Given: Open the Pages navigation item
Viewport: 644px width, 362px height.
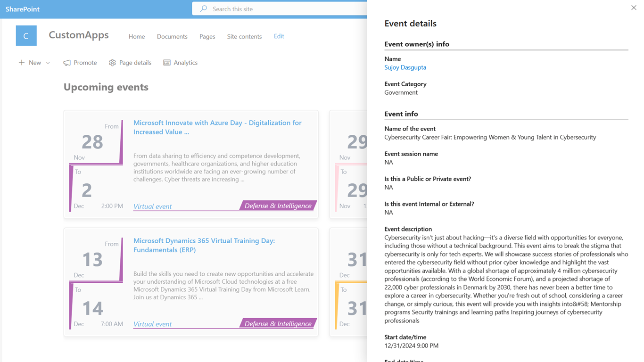Looking at the screenshot, I should (x=207, y=36).
